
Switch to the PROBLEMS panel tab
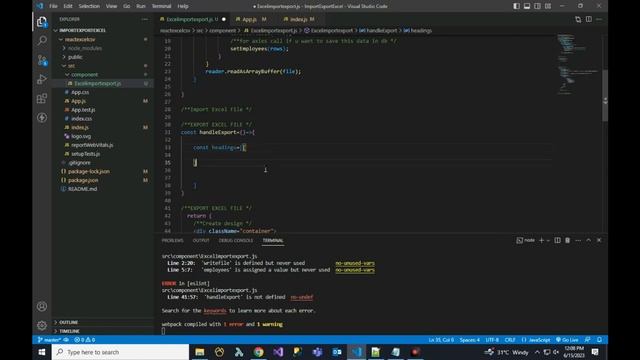172,240
